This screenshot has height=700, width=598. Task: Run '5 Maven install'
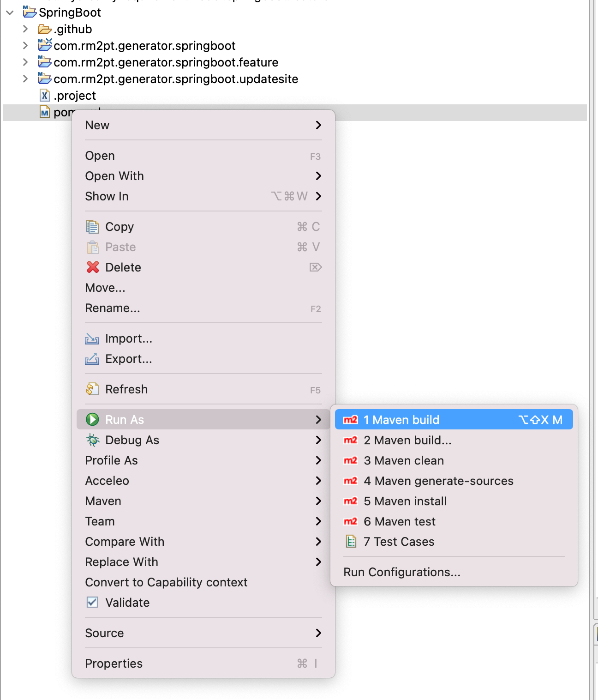click(454, 501)
